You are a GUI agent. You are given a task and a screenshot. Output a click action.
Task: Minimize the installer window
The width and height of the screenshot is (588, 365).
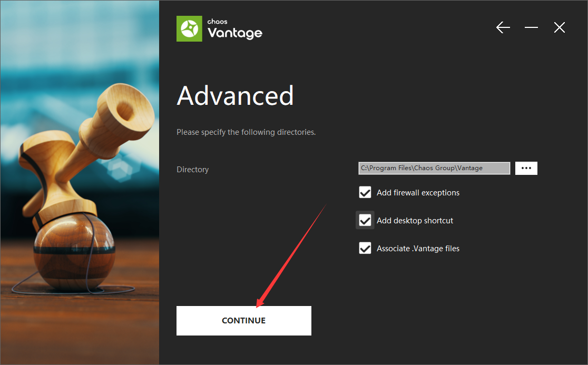point(531,28)
